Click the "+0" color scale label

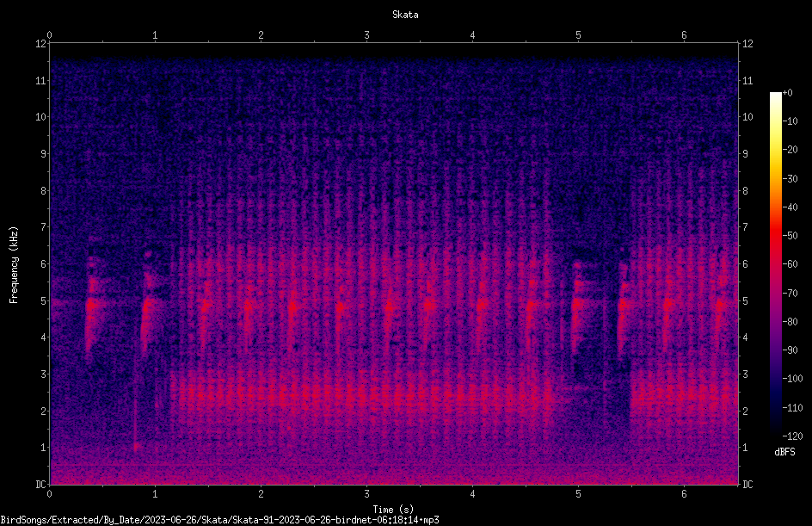(x=787, y=93)
